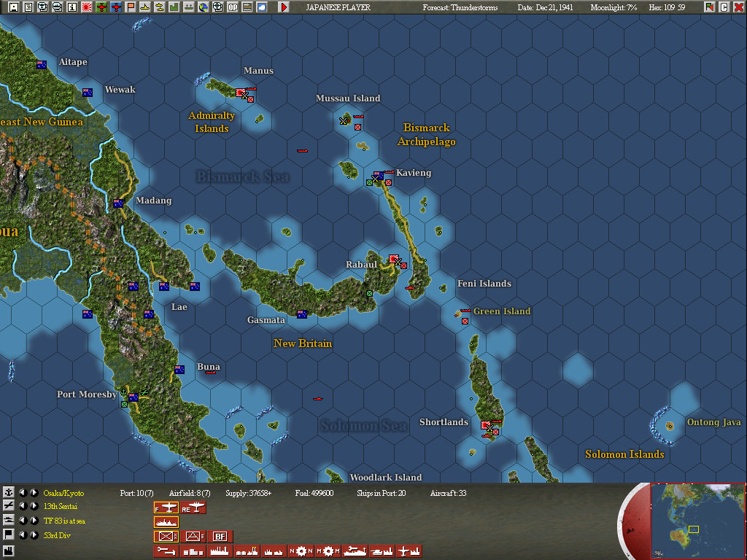747x560 pixels.
Task: Select the Japanese unit at Shortlands
Action: coord(485,425)
